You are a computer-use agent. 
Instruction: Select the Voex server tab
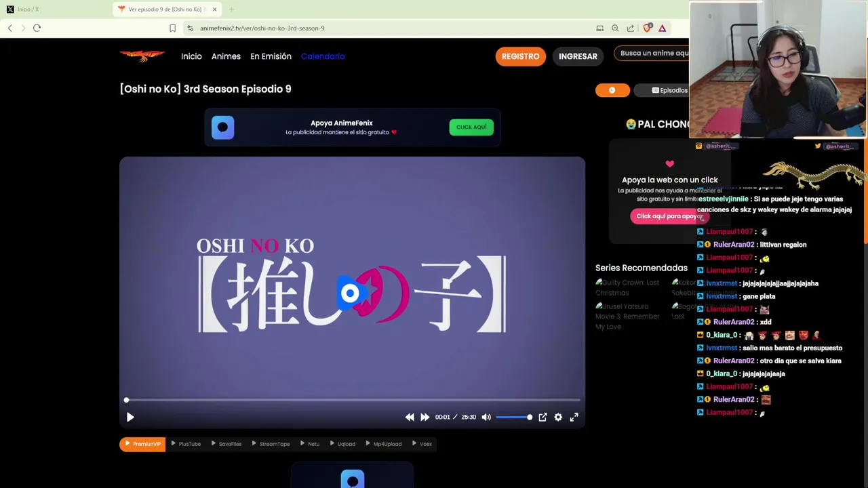click(x=422, y=444)
